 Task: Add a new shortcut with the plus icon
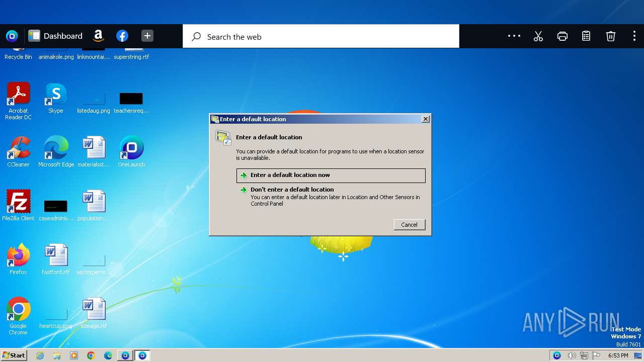(x=147, y=36)
